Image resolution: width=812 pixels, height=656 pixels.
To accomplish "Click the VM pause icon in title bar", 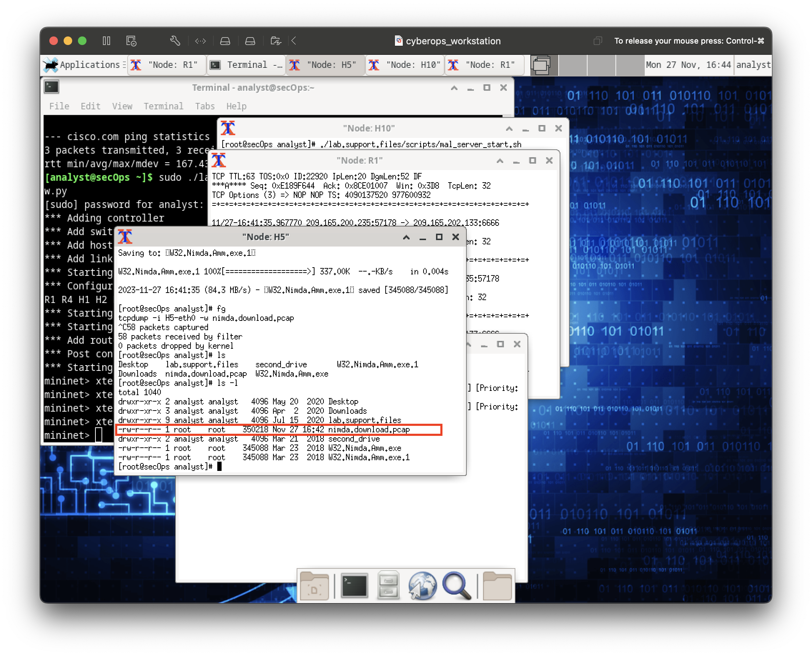I will [x=106, y=41].
